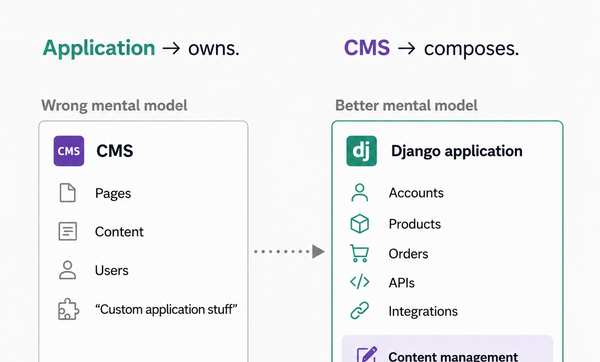Click the purple CMS heading text

coord(367,48)
